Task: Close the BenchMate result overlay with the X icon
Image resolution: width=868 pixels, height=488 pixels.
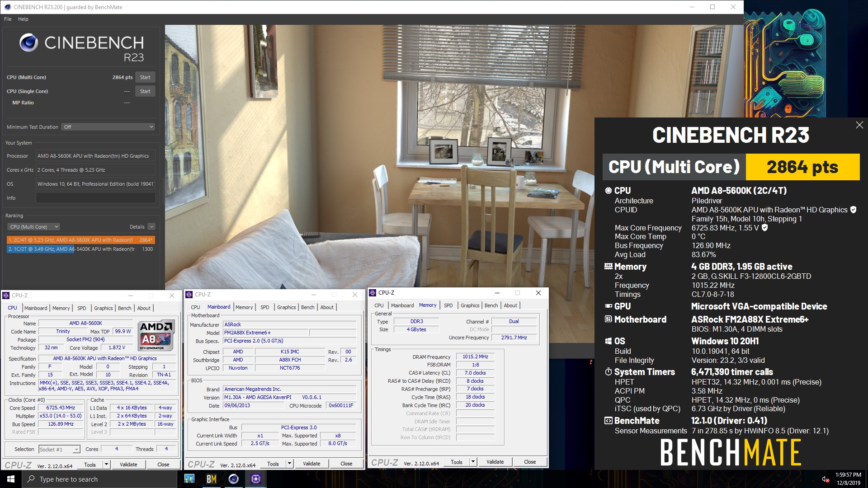Action: (859, 125)
